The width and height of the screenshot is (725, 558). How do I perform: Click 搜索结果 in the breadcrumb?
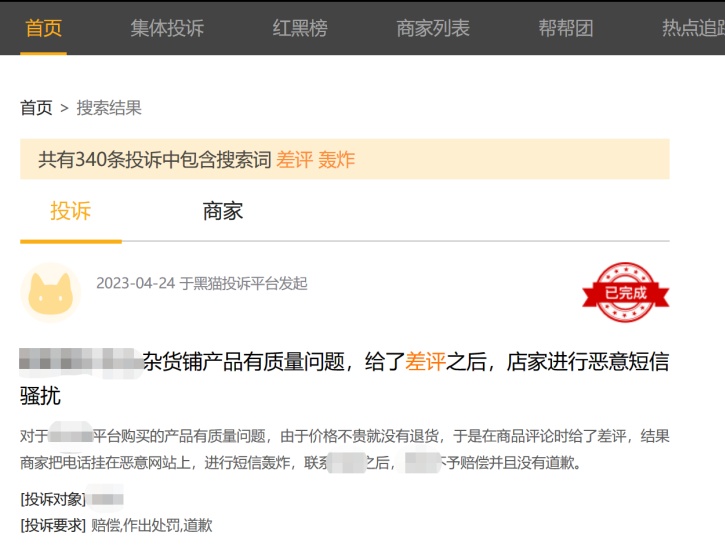(x=109, y=108)
